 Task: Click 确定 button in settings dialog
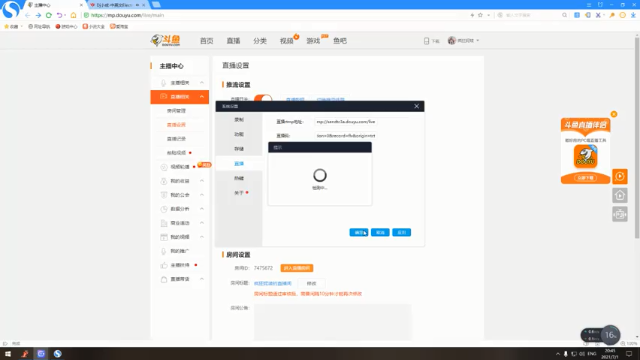tap(359, 232)
